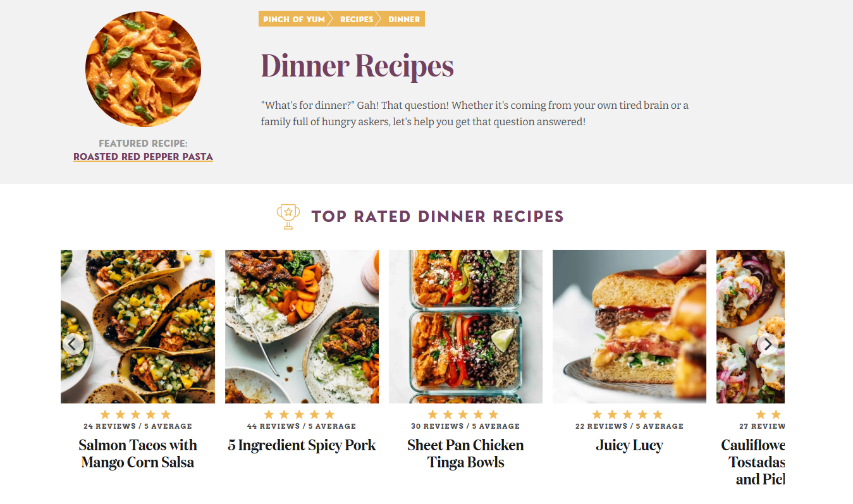Open the Sheet Pan Chicken Tinga Bowls title
Image resolution: width=853 pixels, height=504 pixels.
[465, 453]
